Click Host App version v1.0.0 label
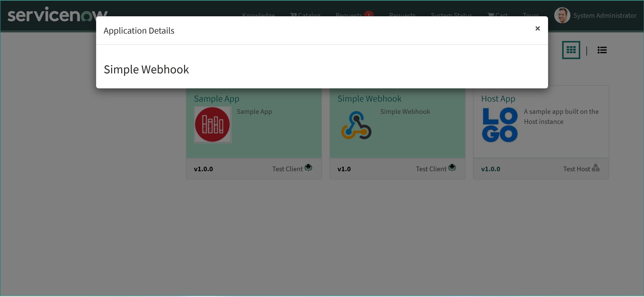This screenshot has width=644, height=297. [x=491, y=169]
